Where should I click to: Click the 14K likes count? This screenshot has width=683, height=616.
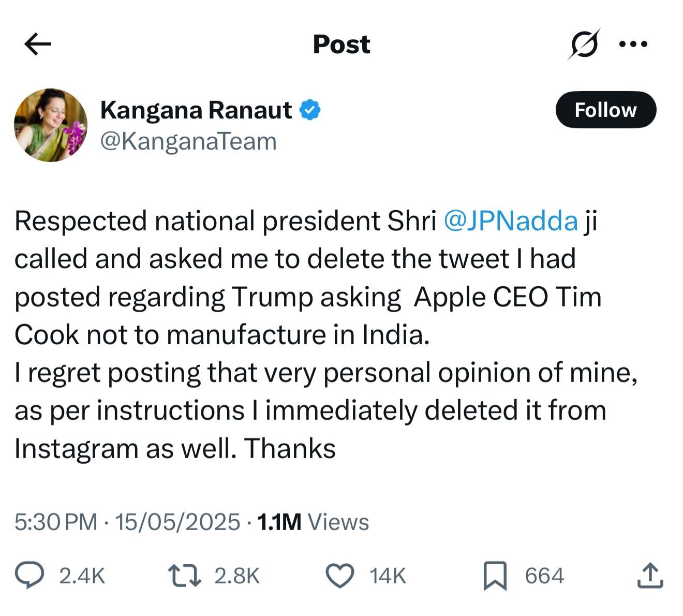[388, 576]
